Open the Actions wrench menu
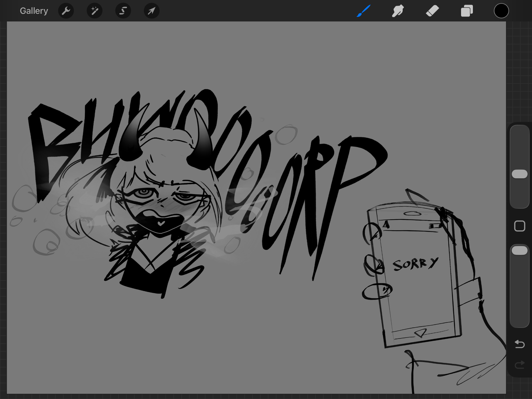The height and width of the screenshot is (399, 532). pyautogui.click(x=66, y=11)
